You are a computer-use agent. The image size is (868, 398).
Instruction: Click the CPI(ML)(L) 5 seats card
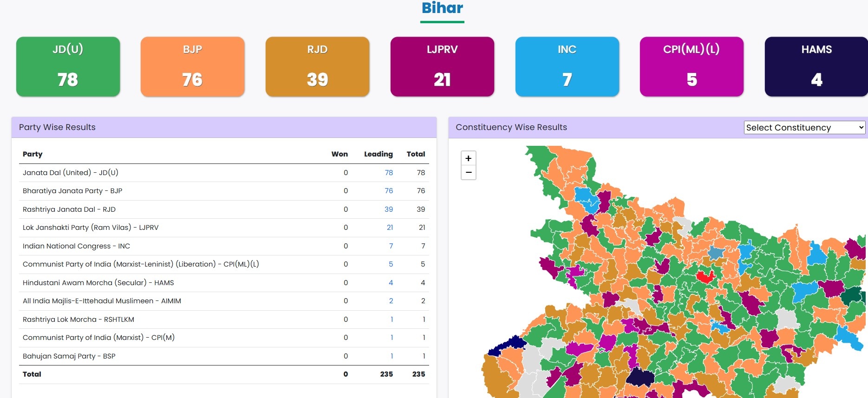pos(692,66)
